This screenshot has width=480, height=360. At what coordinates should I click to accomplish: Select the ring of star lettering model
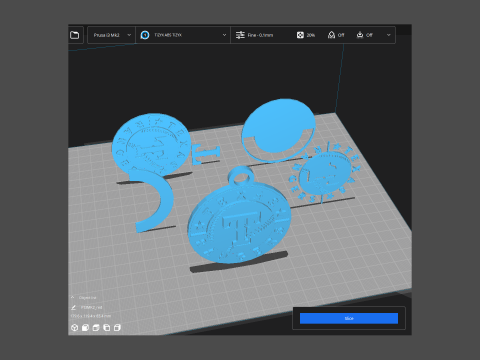point(324,173)
